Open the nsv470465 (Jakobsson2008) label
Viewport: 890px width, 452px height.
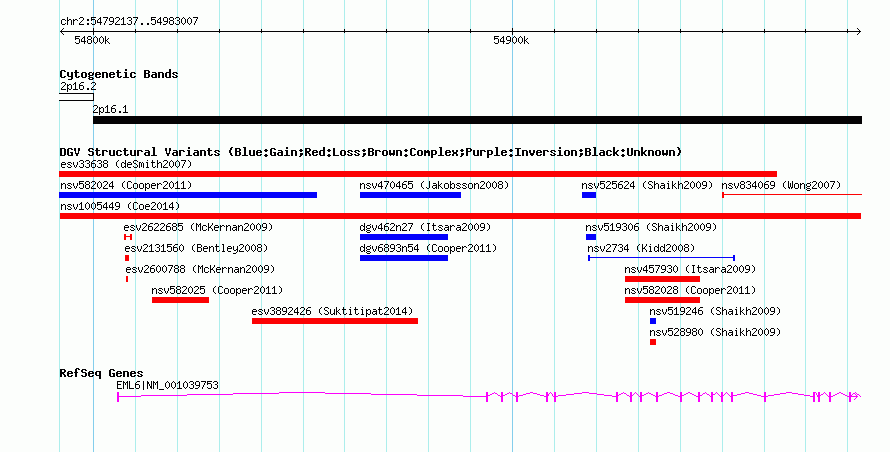(434, 185)
